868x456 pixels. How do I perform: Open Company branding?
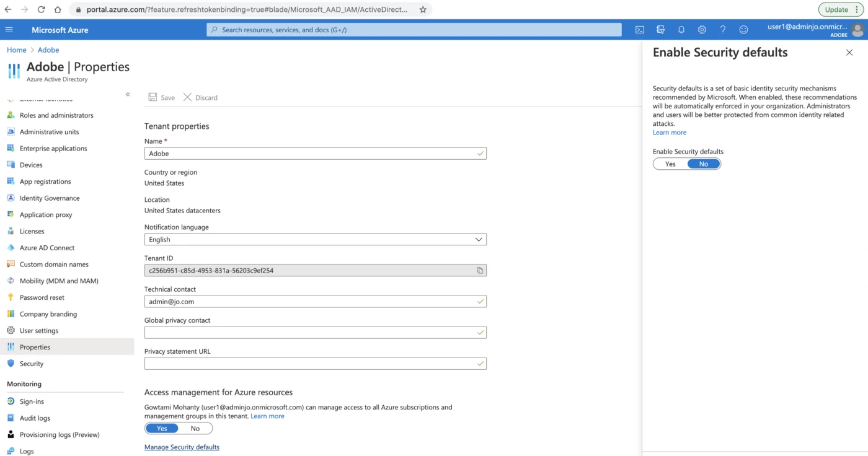(48, 314)
